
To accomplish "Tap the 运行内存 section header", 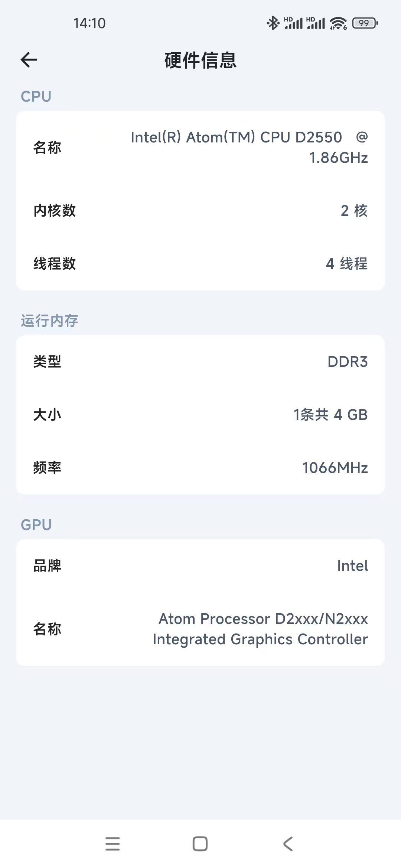I will [x=49, y=321].
